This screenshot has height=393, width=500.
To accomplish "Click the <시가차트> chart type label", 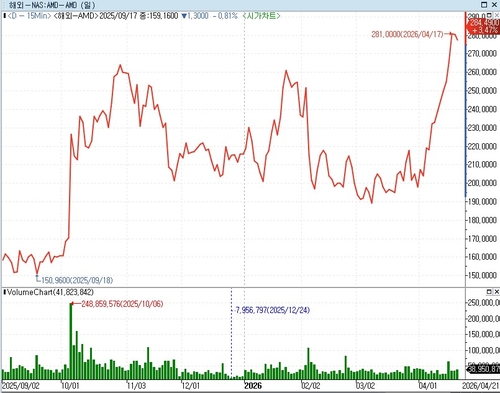I will 261,16.
